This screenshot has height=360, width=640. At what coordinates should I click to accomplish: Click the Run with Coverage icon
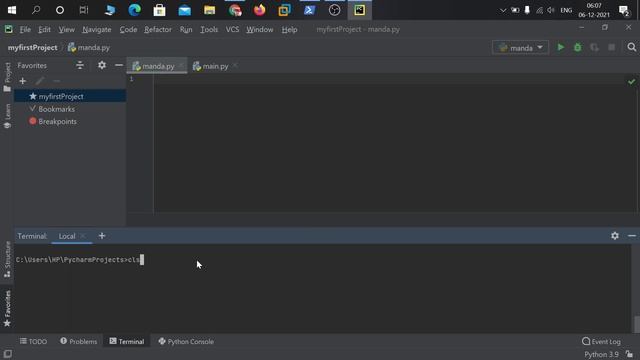pos(594,47)
